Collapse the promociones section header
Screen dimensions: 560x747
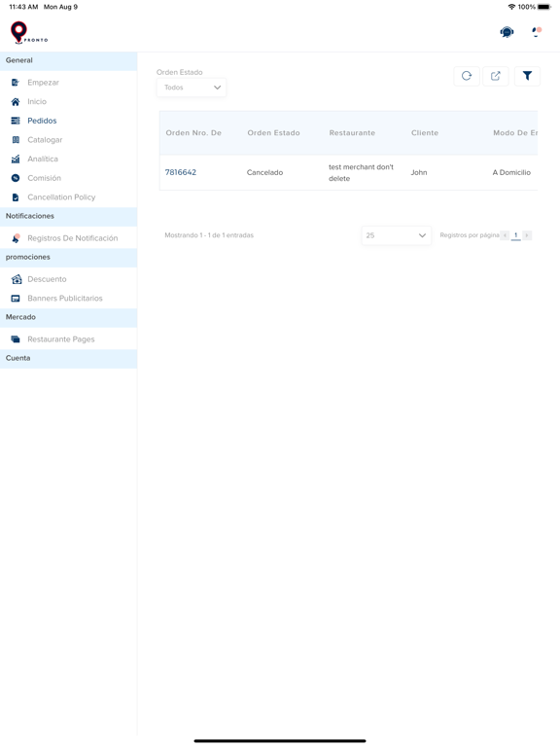69,257
